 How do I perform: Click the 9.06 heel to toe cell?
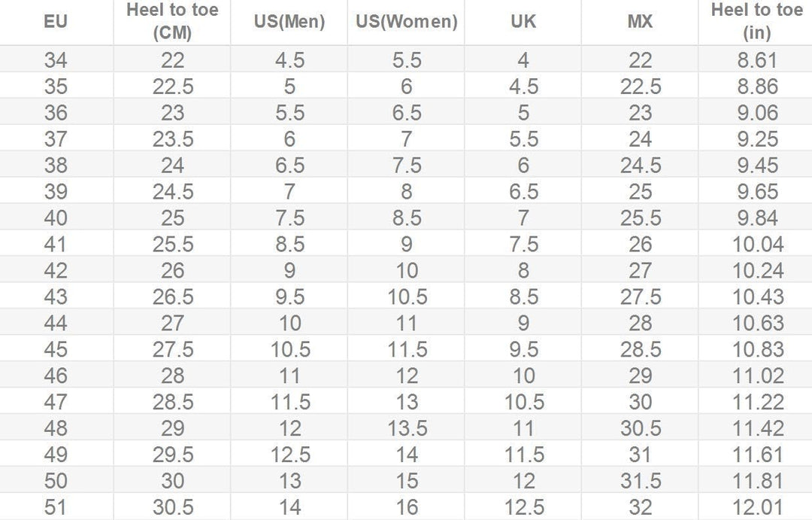[756, 114]
